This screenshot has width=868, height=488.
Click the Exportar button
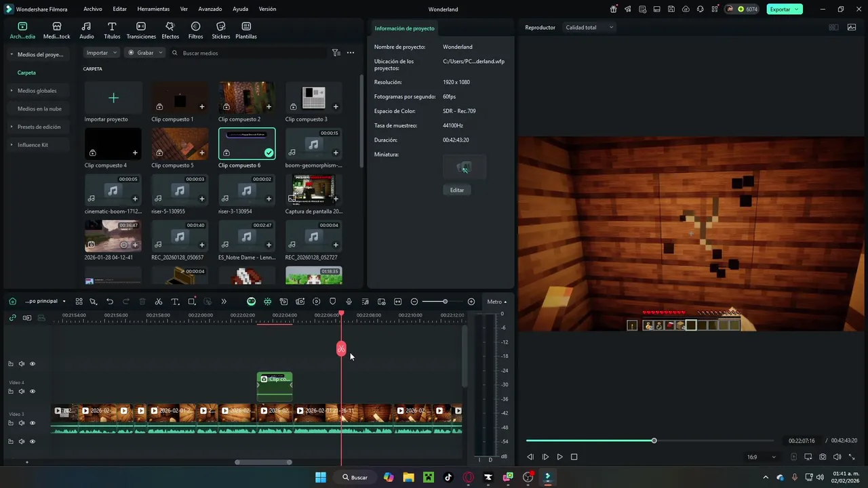coord(785,9)
